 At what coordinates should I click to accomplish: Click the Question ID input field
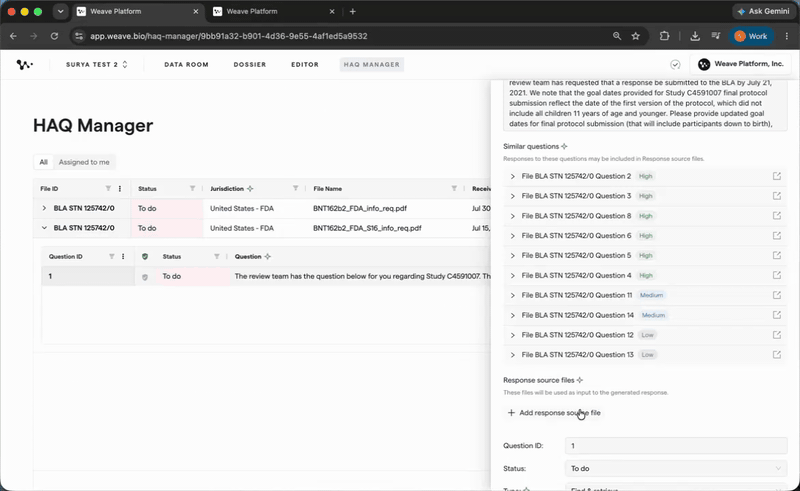pos(676,446)
